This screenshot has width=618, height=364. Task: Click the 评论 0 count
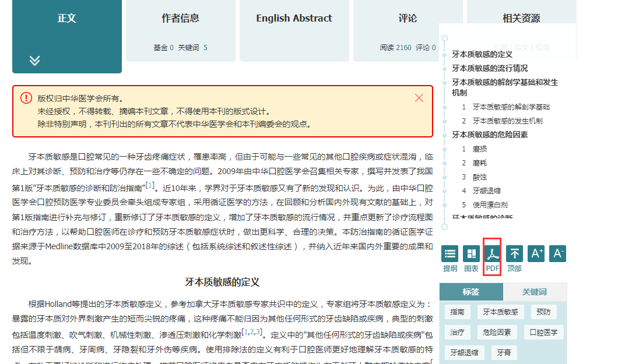click(x=426, y=48)
